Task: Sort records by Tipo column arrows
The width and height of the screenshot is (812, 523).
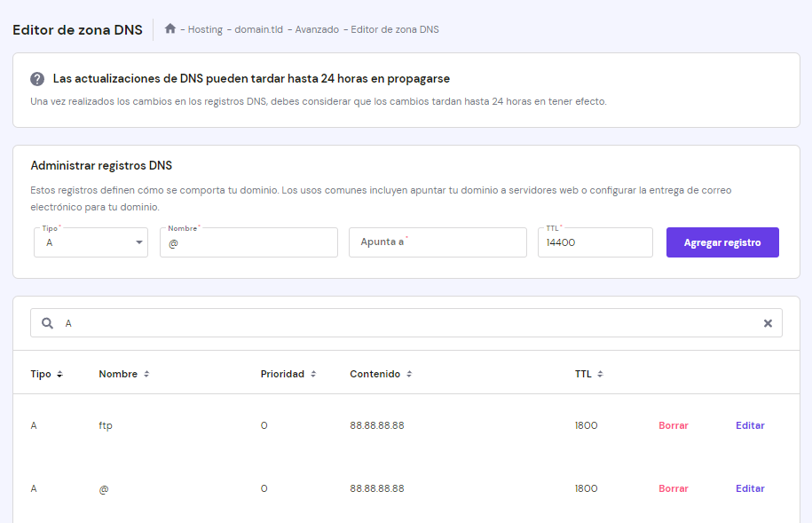Action: click(59, 375)
